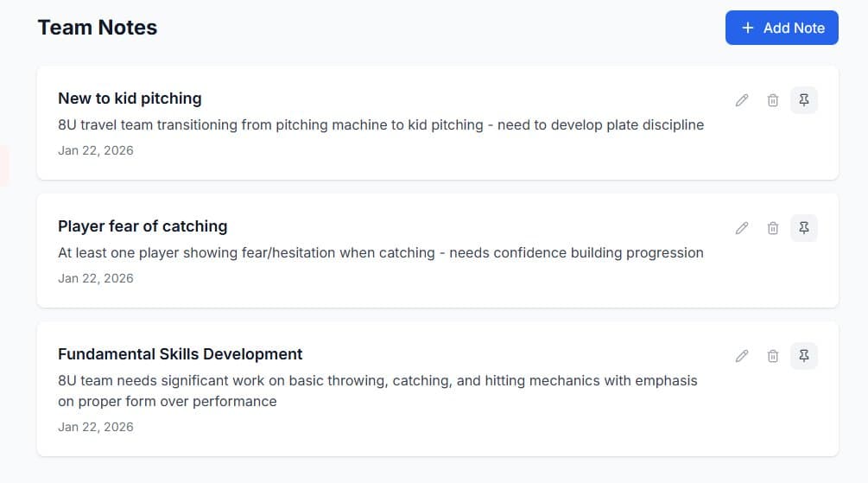The image size is (868, 483).
Task: Click the throwing and hitting mechanics description
Action: pyautogui.click(x=377, y=391)
